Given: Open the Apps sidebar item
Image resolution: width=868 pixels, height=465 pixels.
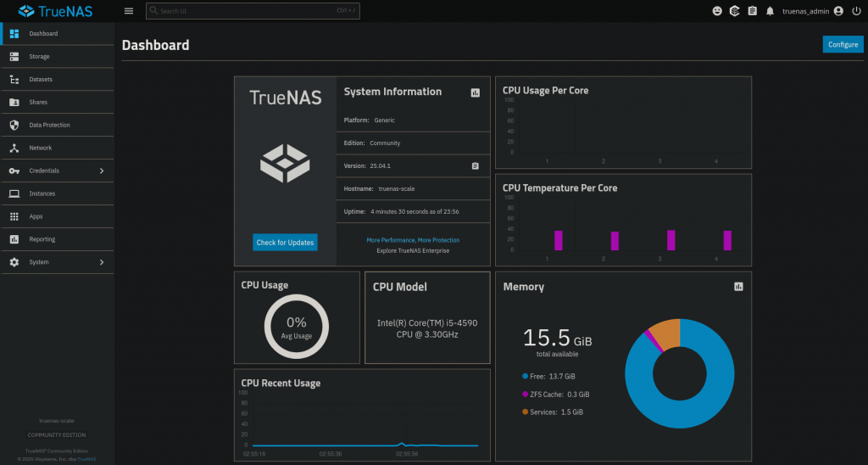Looking at the screenshot, I should click(36, 216).
